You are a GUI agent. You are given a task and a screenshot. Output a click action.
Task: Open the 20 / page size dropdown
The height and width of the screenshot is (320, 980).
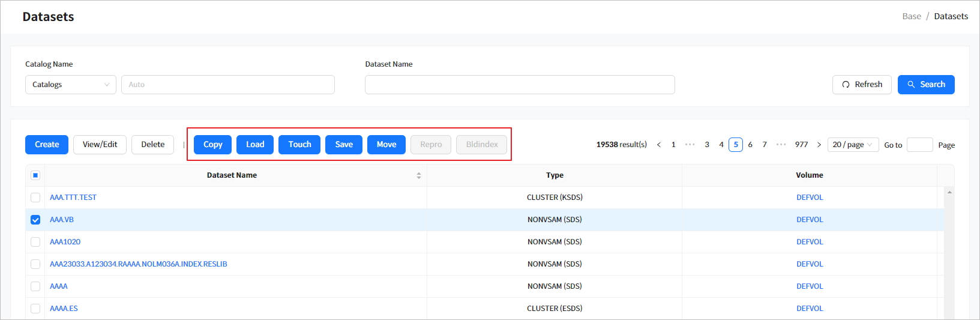pyautogui.click(x=852, y=145)
